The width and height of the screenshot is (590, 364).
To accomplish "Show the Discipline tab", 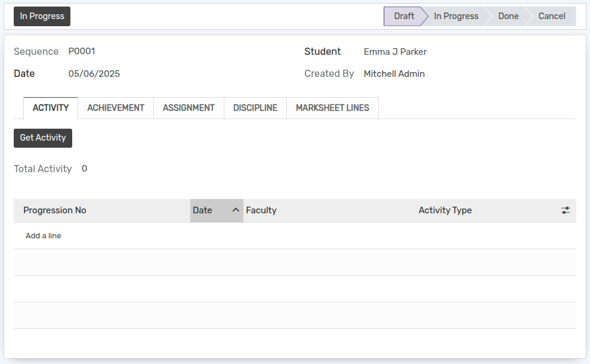I will pyautogui.click(x=255, y=108).
